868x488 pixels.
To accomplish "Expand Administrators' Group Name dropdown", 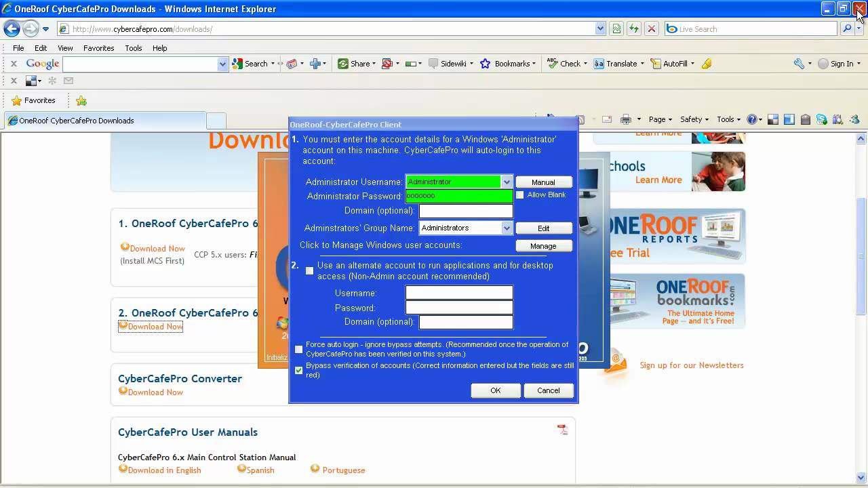I will click(x=506, y=228).
